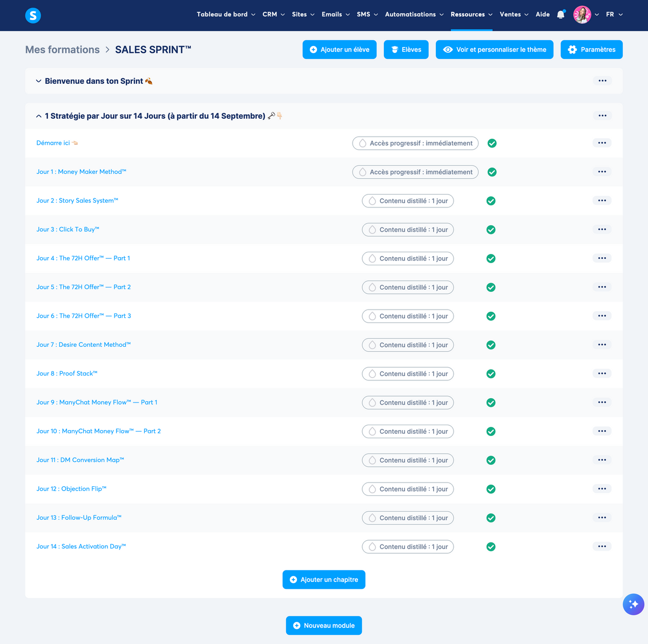This screenshot has height=644, width=648.
Task: Open three-dot menu for Jour 4 row
Action: click(602, 258)
